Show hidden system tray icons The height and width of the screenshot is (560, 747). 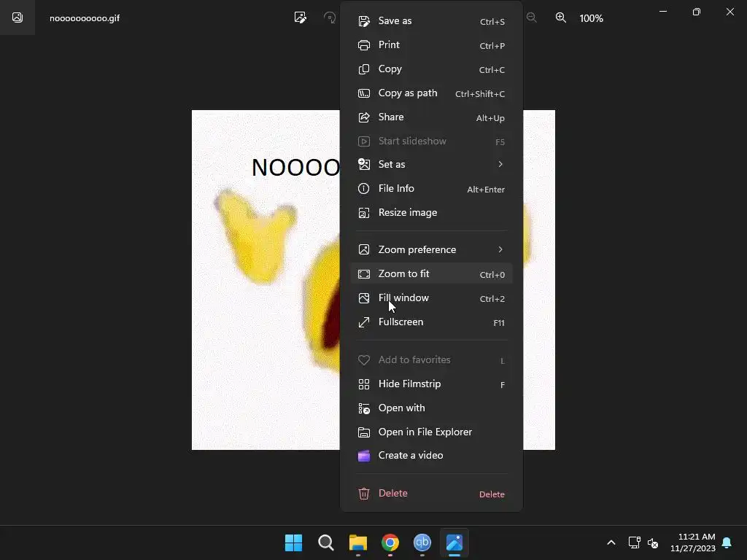tap(611, 542)
